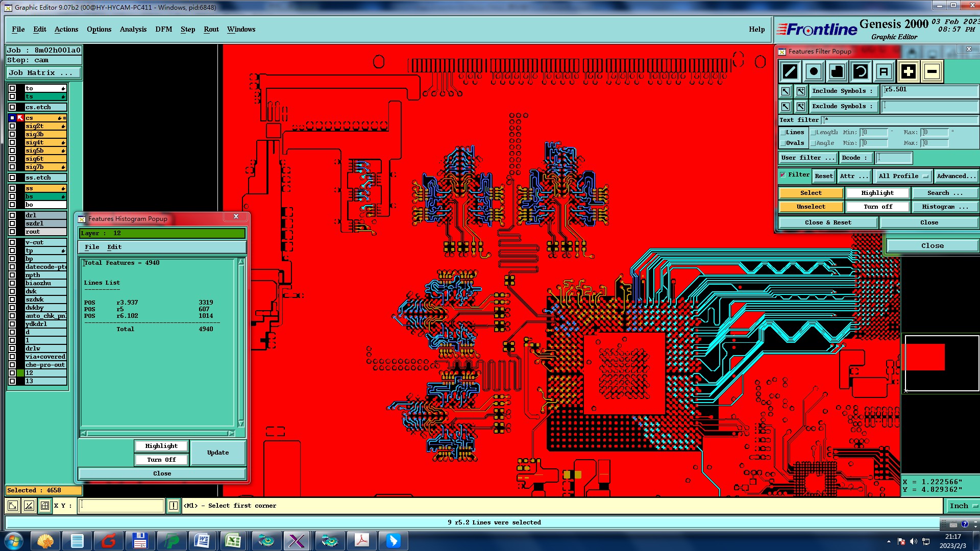Open the All Profile dropdown
980x551 pixels.
902,176
